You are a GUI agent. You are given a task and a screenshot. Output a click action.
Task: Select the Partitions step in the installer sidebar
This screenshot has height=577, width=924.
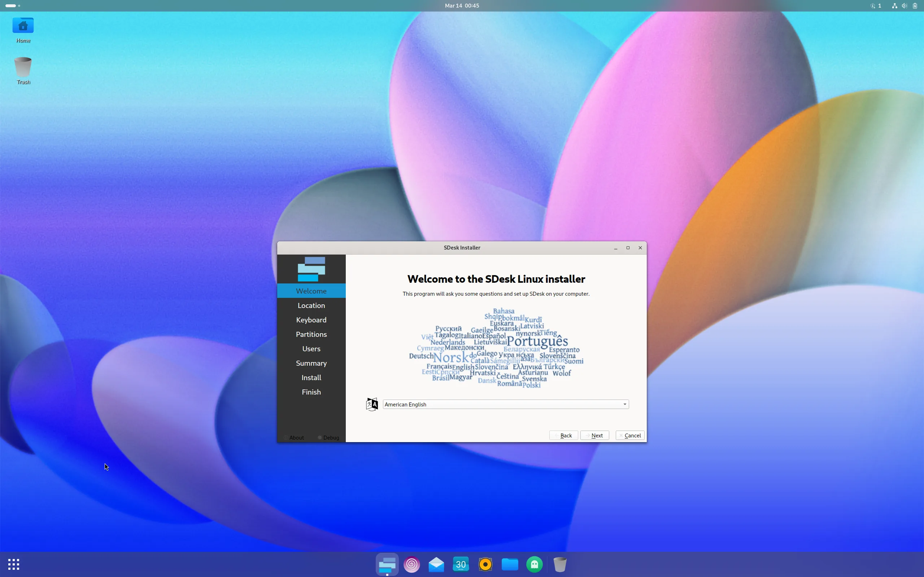click(x=311, y=334)
